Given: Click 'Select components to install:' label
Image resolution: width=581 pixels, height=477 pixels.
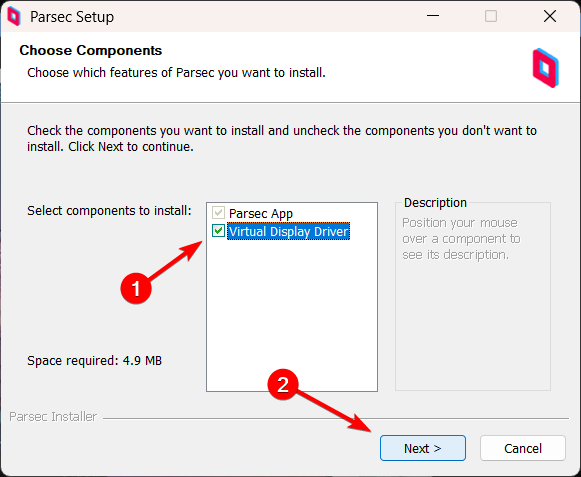Looking at the screenshot, I should click(x=109, y=211).
